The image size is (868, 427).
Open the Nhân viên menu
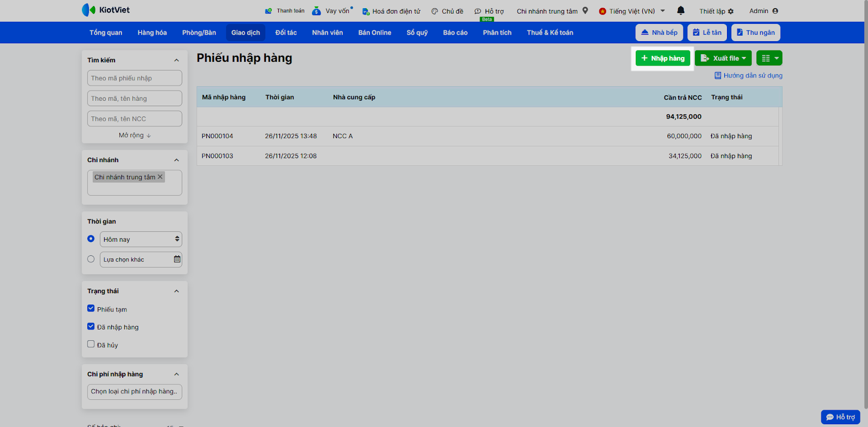(x=328, y=33)
